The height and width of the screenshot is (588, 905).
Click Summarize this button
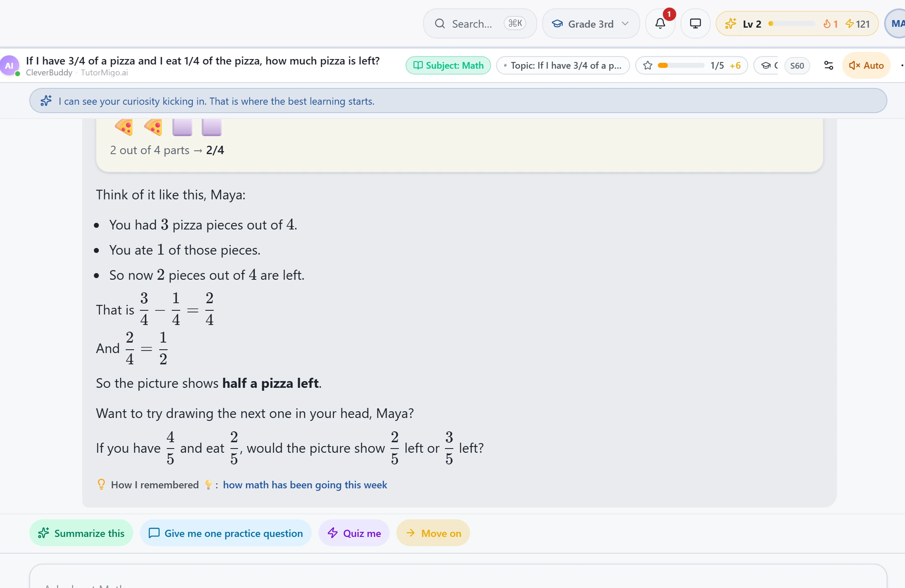click(x=81, y=533)
